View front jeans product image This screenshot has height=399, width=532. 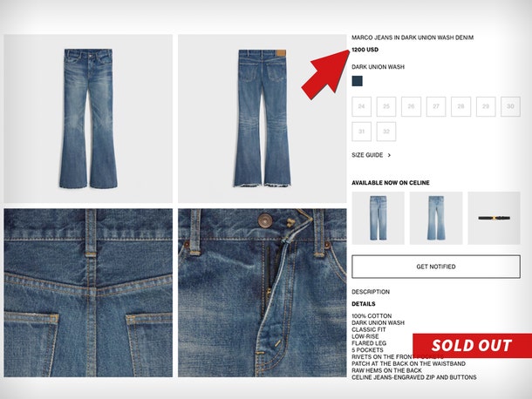pos(88,118)
